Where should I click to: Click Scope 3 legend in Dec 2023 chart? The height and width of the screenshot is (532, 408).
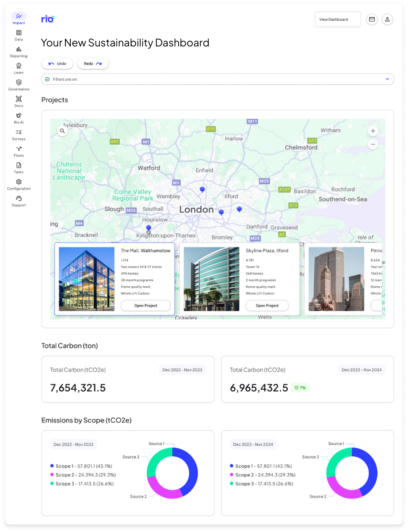tap(261, 484)
